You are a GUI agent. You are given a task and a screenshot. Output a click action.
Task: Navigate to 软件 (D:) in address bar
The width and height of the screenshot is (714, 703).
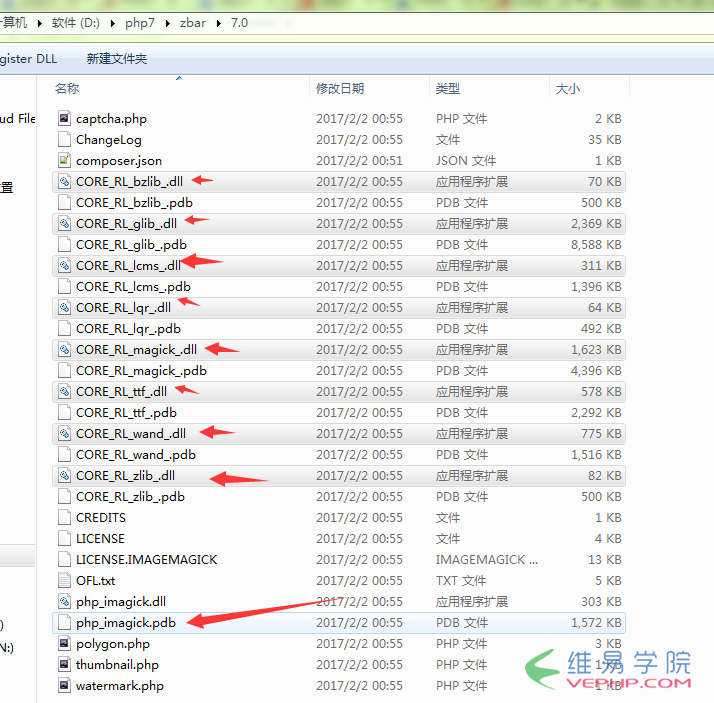(76, 23)
